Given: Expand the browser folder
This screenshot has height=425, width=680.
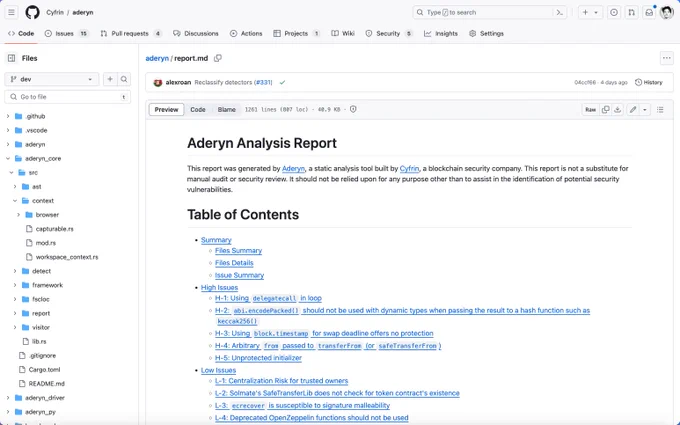Looking at the screenshot, I should (x=19, y=215).
